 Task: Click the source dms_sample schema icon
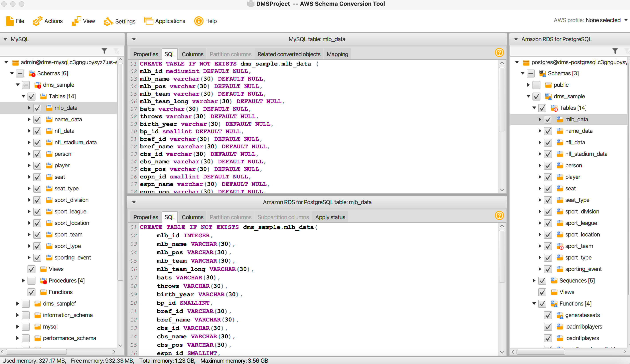point(37,85)
